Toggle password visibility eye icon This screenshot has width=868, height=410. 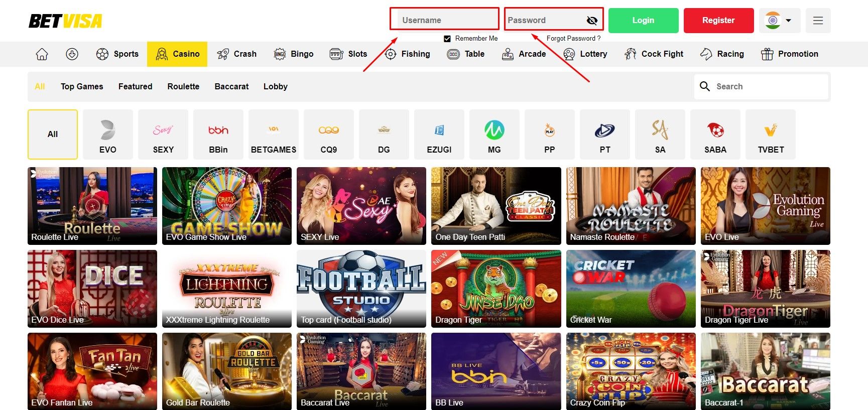[x=592, y=21]
